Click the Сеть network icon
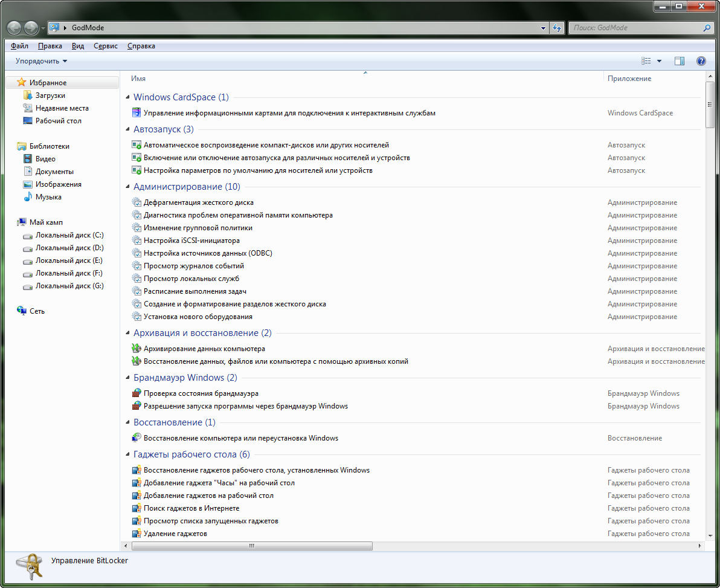 click(22, 311)
